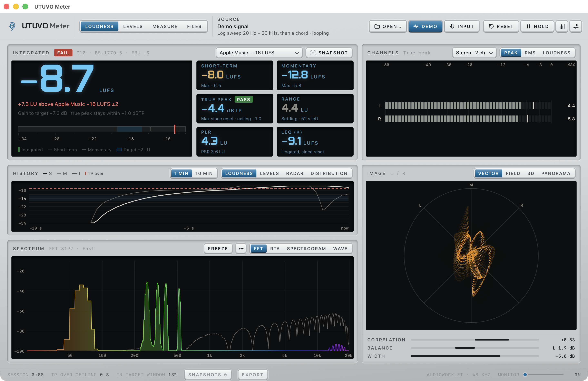Screen dimensions: 588x381
Task: Enable Peak channel metering mode
Action: coord(511,53)
